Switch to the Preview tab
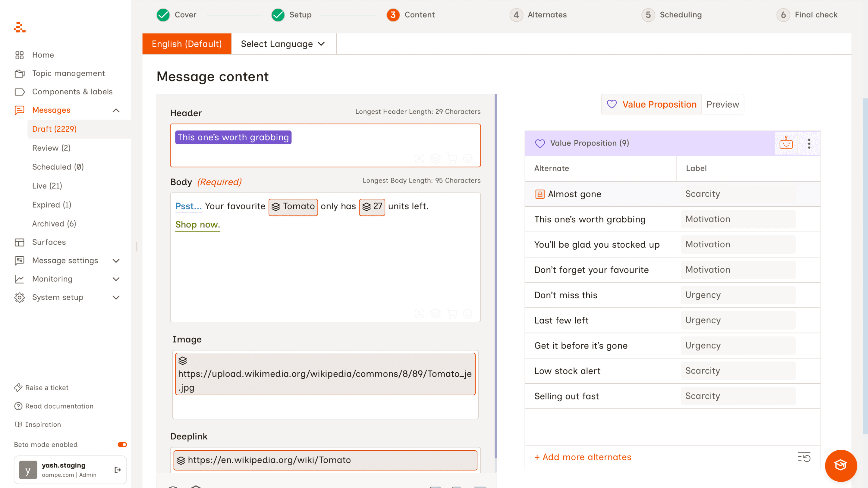 coord(722,105)
